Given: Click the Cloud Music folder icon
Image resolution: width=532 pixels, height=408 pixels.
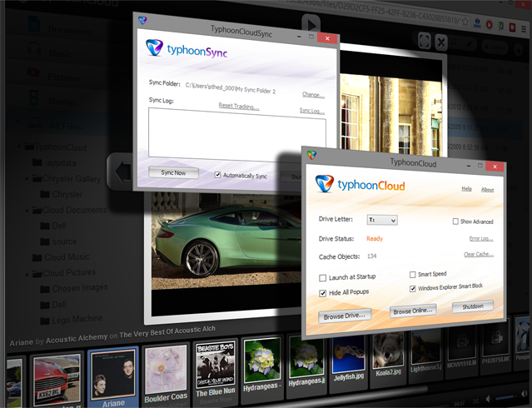Looking at the screenshot, I should (x=37, y=257).
